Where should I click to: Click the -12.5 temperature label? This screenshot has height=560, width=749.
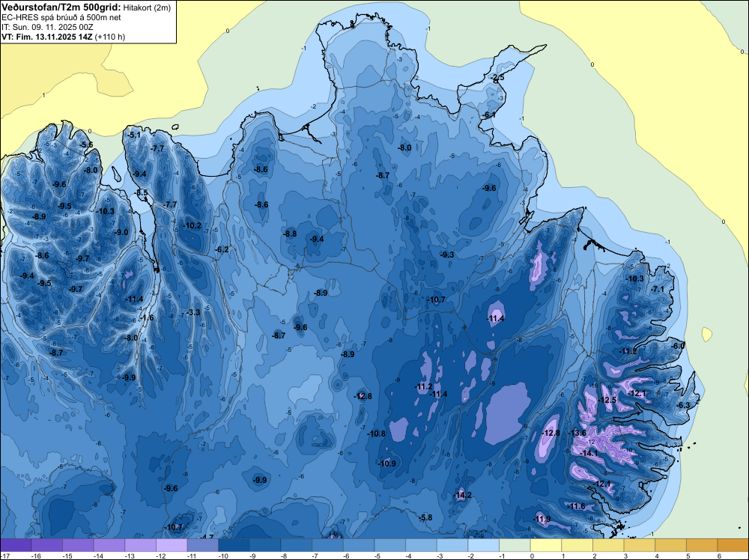point(607,400)
